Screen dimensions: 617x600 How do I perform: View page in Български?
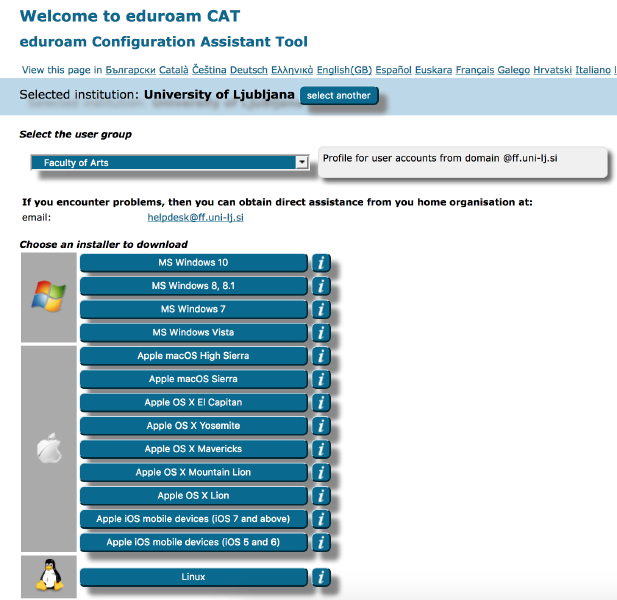pyautogui.click(x=131, y=70)
